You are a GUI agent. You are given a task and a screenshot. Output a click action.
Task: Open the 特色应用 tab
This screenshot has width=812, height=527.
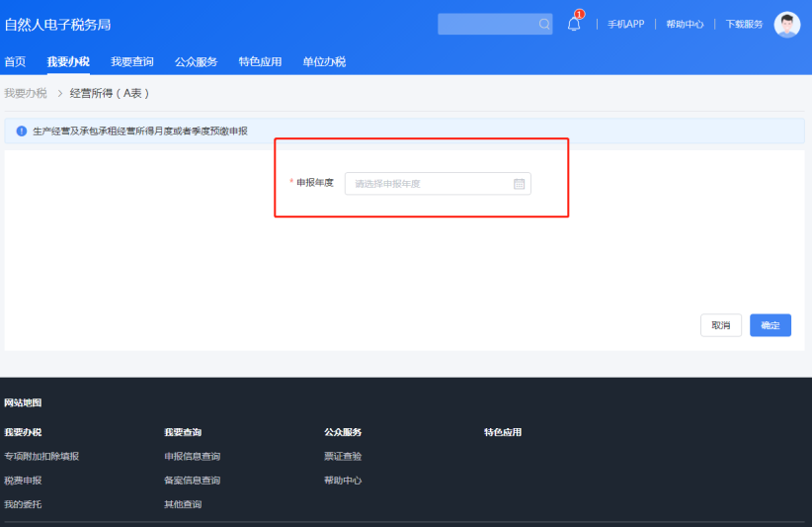260,61
